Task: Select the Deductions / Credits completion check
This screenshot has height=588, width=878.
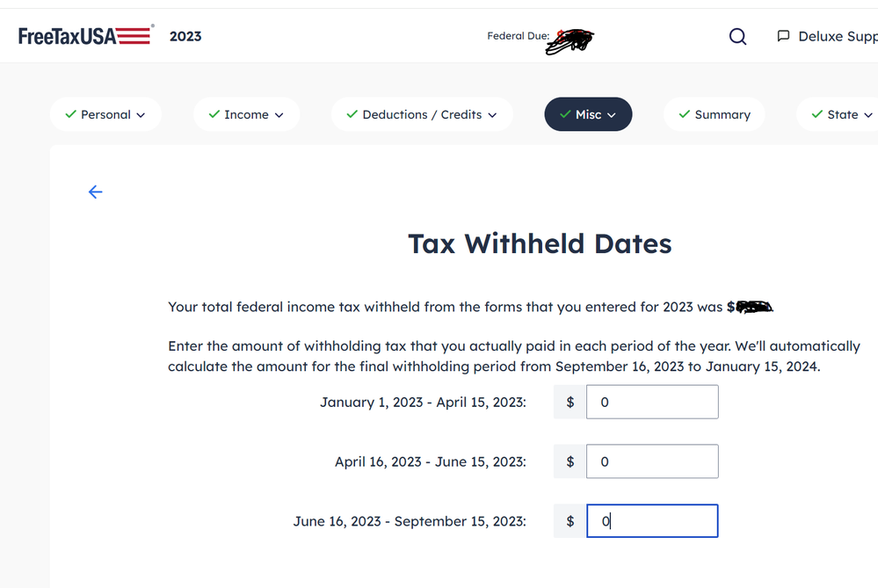Action: [352, 114]
